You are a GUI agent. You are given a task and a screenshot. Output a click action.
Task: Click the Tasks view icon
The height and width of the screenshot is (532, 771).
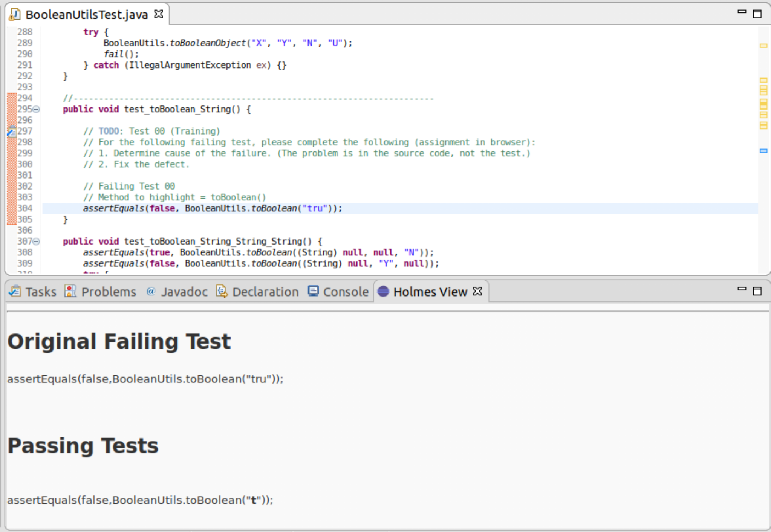pos(15,291)
